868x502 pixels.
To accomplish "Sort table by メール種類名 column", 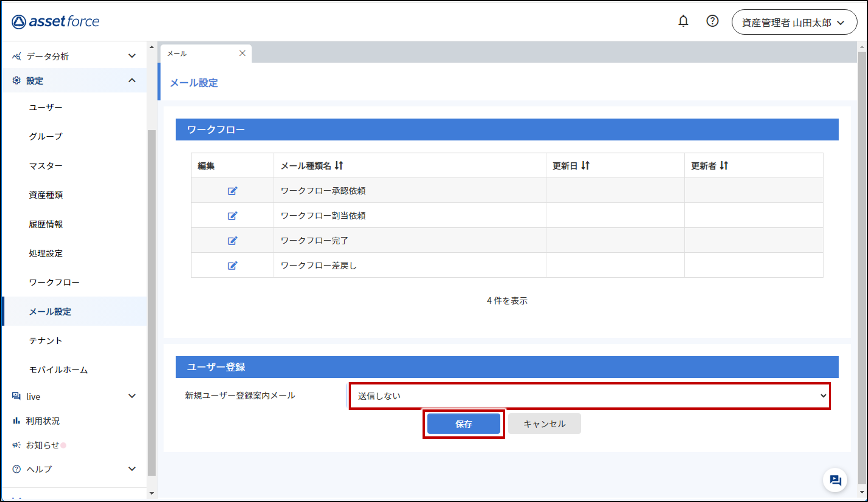I will point(339,165).
